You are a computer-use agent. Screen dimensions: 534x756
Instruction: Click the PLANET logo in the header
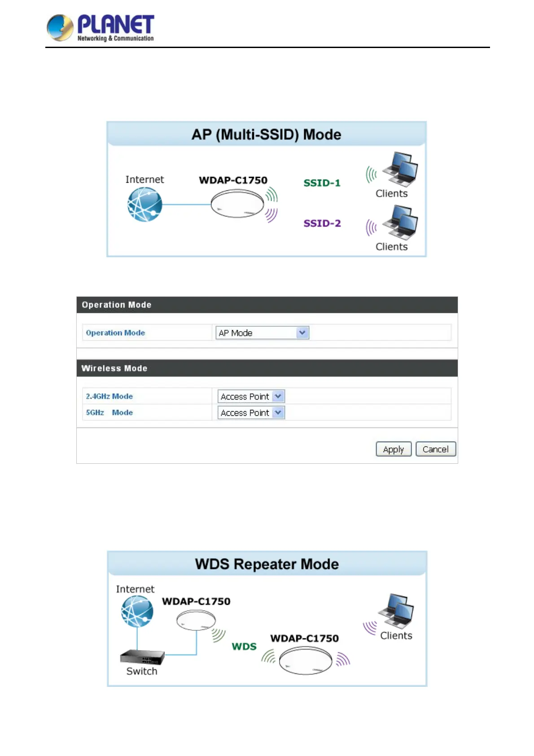tap(101, 28)
